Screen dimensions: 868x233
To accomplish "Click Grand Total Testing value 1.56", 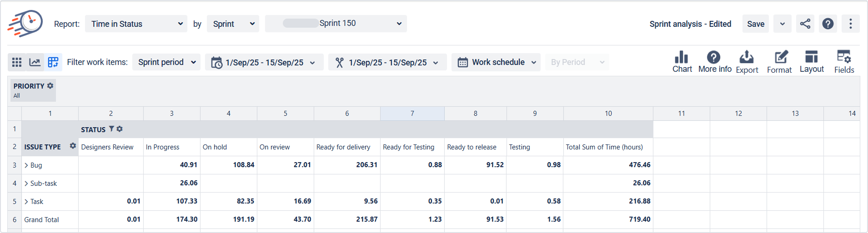I will point(535,220).
